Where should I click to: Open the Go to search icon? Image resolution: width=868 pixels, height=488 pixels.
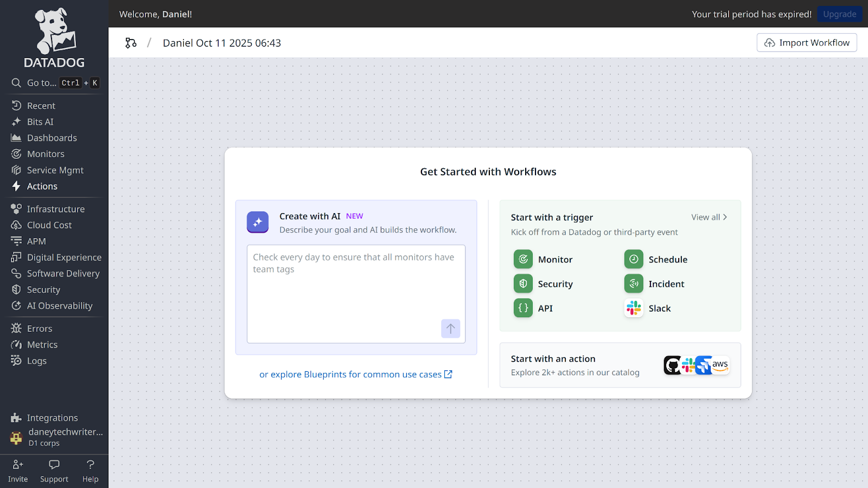pos(16,83)
